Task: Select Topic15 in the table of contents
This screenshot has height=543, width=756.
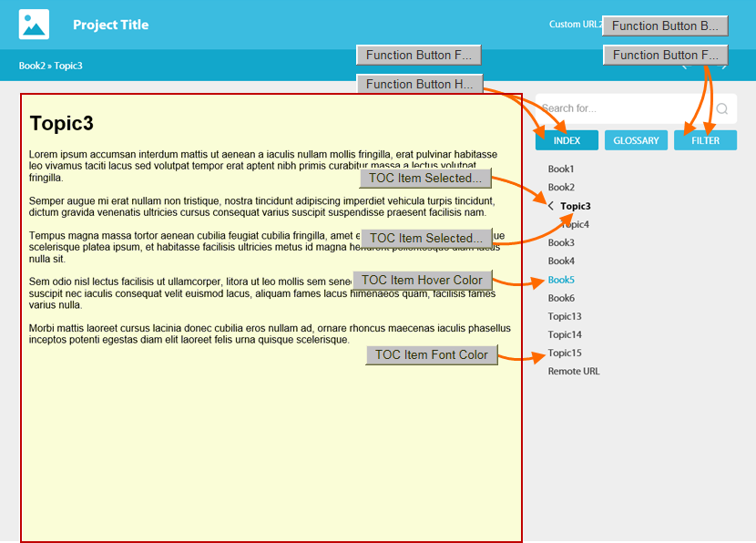Action: click(565, 353)
